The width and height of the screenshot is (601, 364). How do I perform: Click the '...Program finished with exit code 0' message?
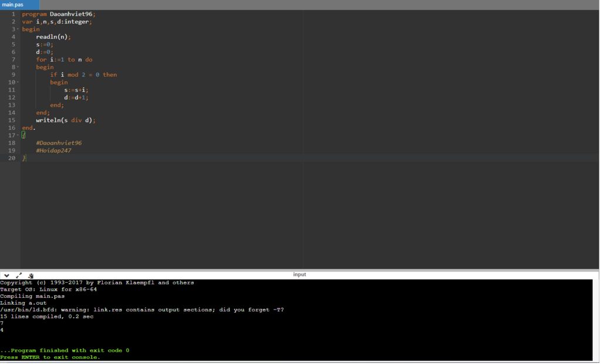click(65, 350)
